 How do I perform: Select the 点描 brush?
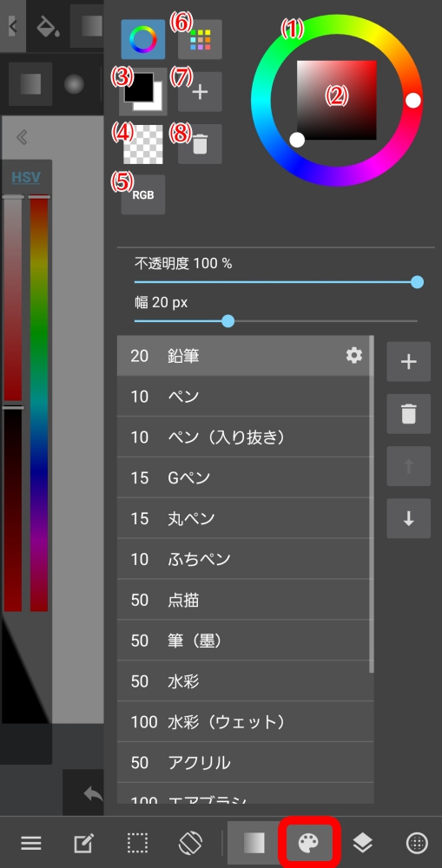(245, 600)
